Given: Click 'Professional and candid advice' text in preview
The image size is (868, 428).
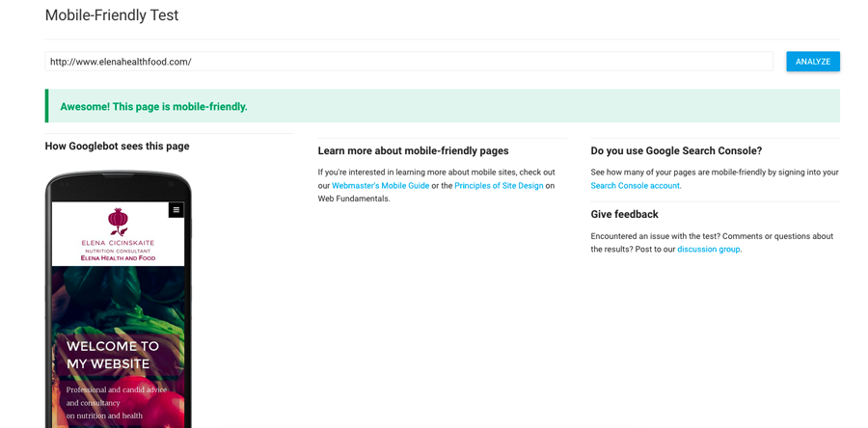Looking at the screenshot, I should pyautogui.click(x=117, y=389).
